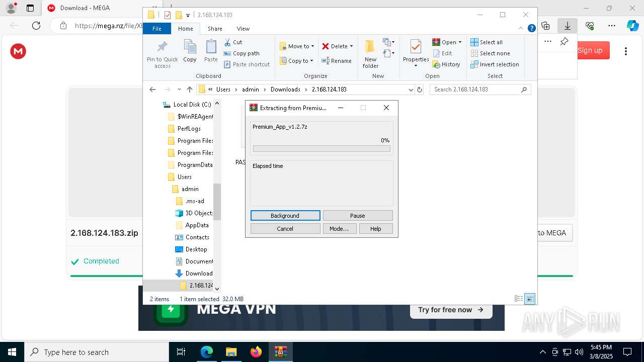Open Firefox from taskbar
This screenshot has height=362, width=644.
[256, 352]
